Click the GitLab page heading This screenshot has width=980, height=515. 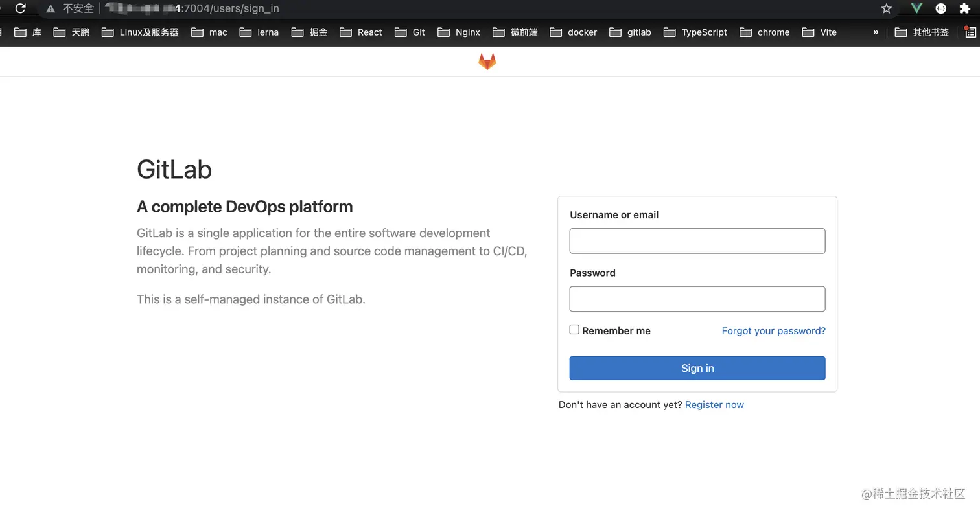click(x=174, y=170)
